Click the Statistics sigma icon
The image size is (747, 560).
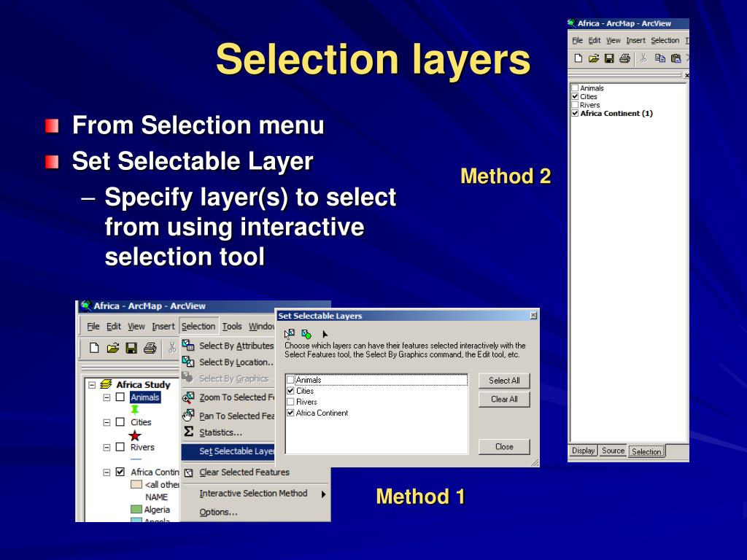(189, 432)
